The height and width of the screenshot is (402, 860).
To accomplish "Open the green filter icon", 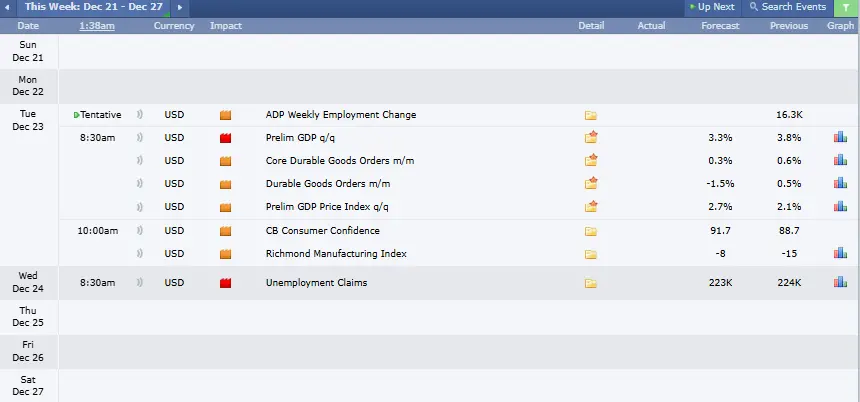I will pyautogui.click(x=845, y=8).
